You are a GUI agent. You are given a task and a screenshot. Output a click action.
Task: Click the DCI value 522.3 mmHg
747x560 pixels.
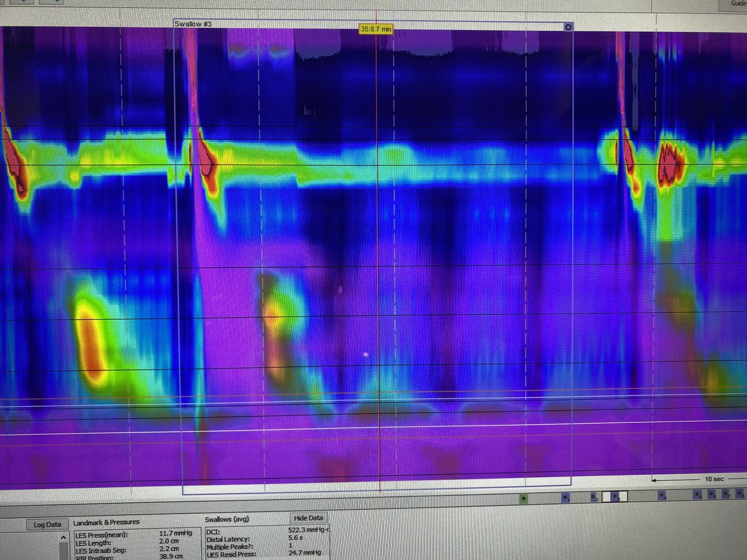point(308,531)
